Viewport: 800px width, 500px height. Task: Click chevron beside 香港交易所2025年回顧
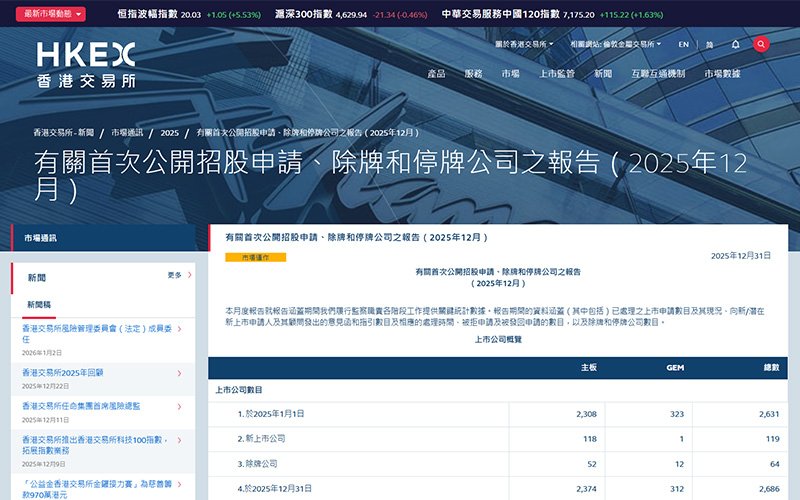tap(179, 373)
